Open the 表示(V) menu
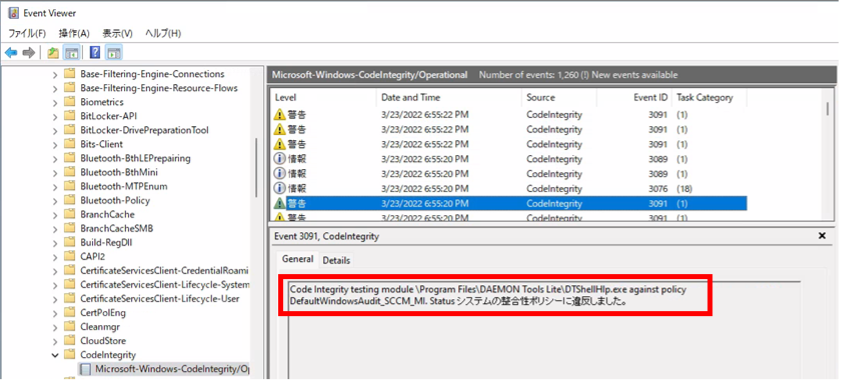The image size is (841, 381). pos(117,33)
